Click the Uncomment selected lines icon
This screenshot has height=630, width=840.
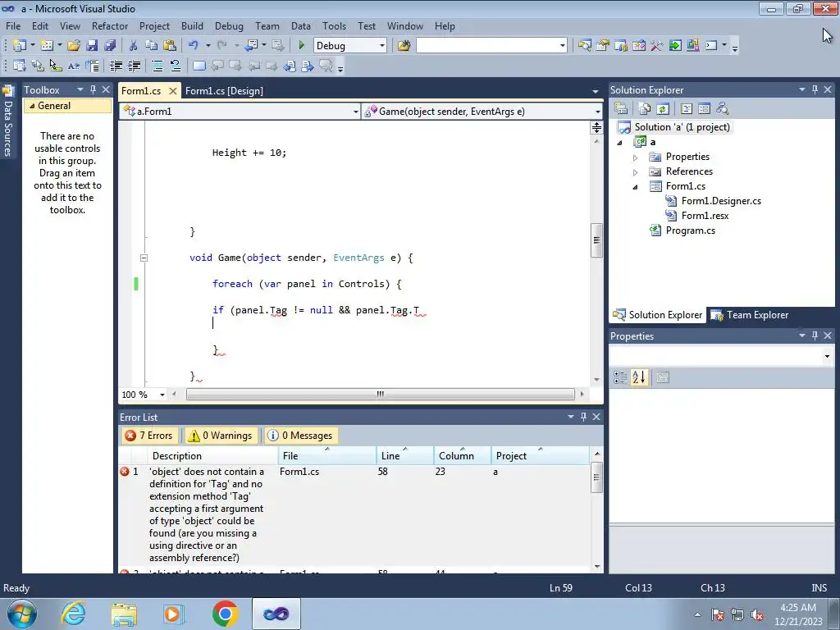tap(176, 66)
